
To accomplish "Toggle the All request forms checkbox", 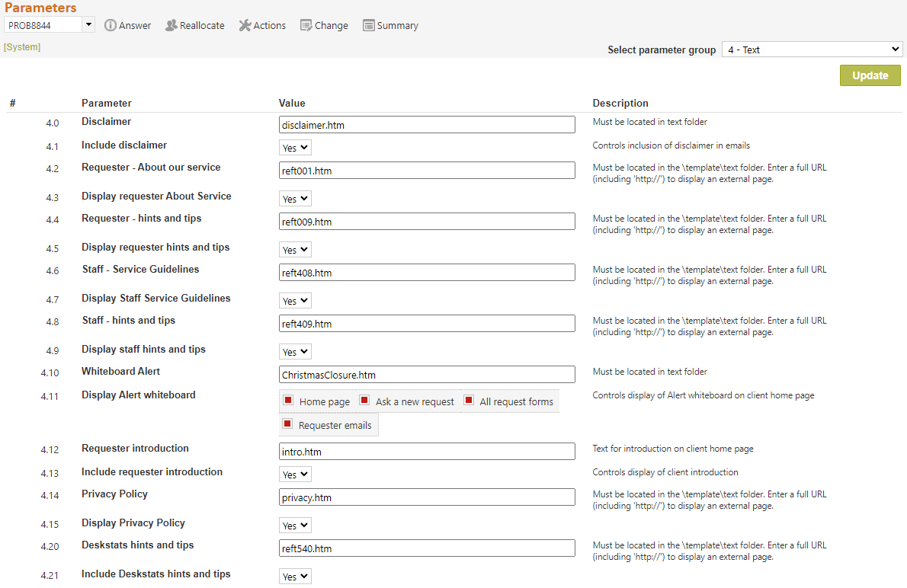I will [x=469, y=400].
